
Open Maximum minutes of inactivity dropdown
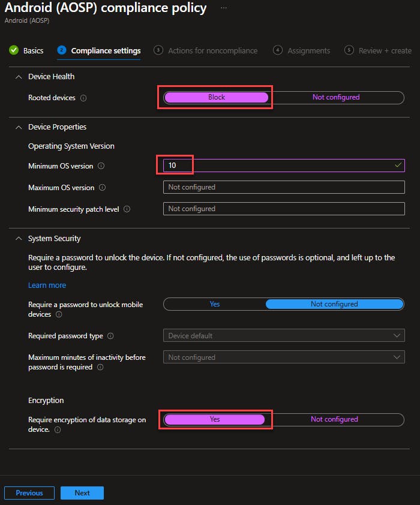284,357
